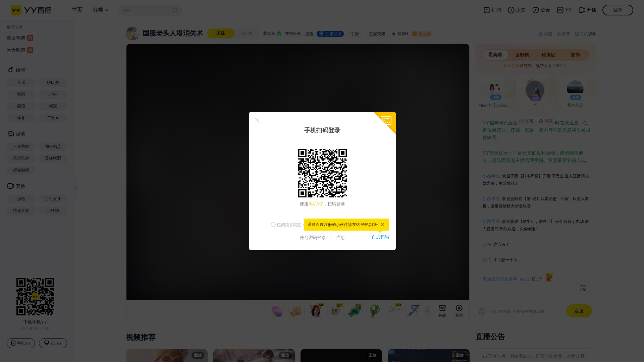Click the 充值 recharge icon
This screenshot has width=644, height=362.
(459, 311)
